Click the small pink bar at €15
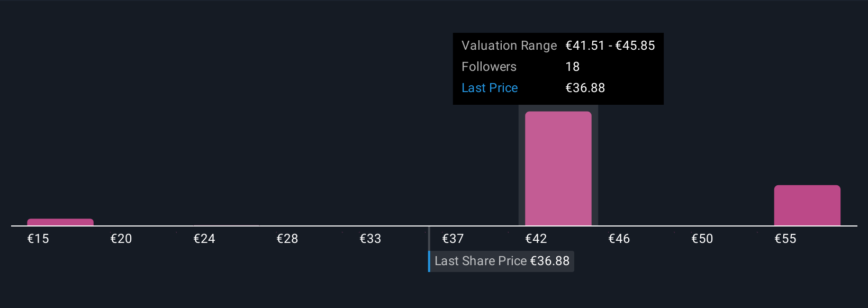The image size is (868, 308). click(60, 222)
